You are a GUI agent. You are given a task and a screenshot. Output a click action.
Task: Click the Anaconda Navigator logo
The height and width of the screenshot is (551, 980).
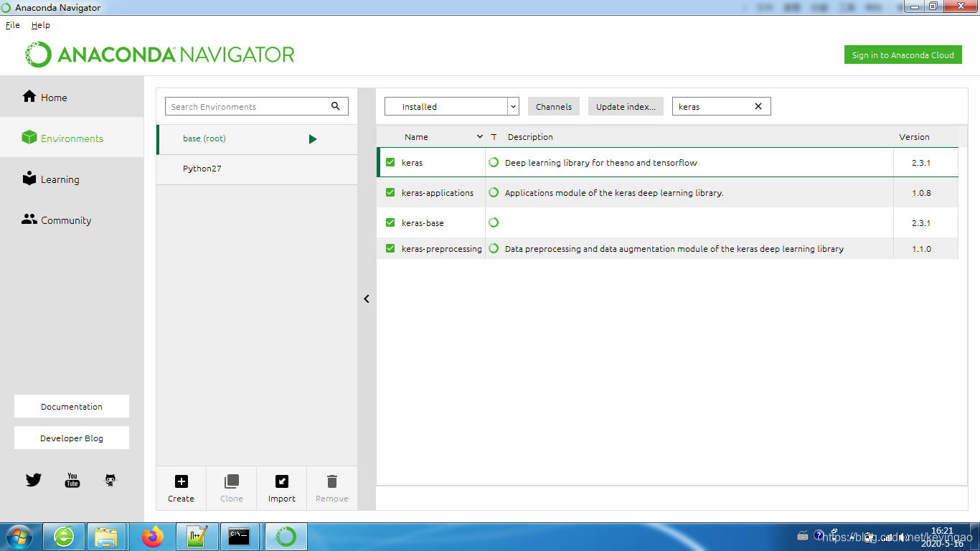160,55
